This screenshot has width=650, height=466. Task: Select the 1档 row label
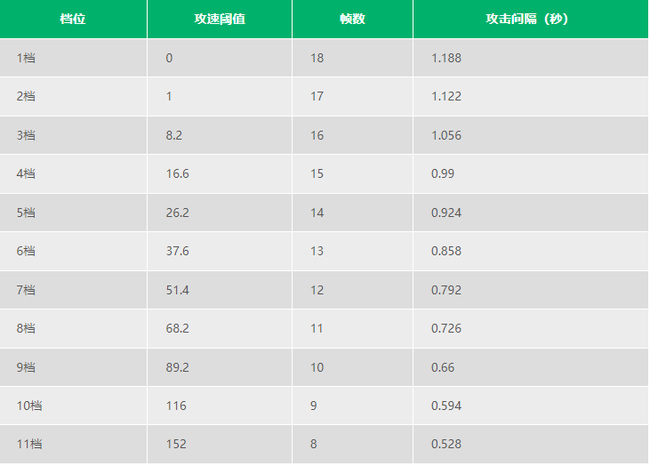[x=26, y=58]
